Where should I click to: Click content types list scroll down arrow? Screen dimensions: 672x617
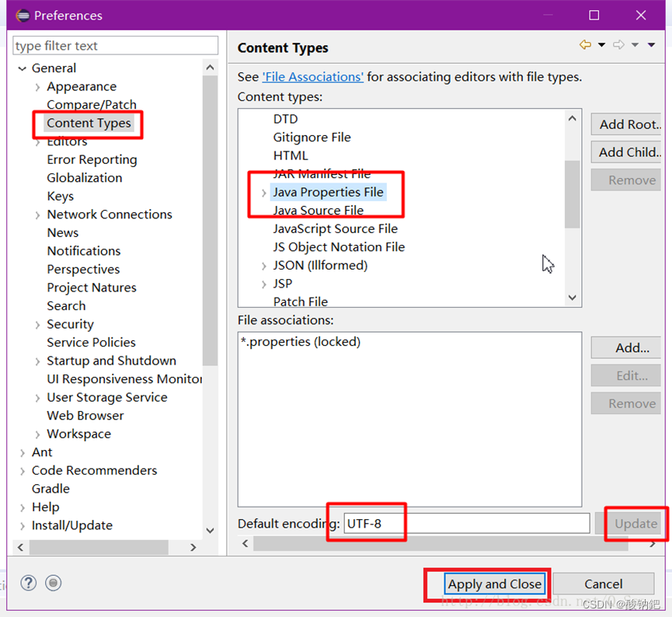point(572,298)
